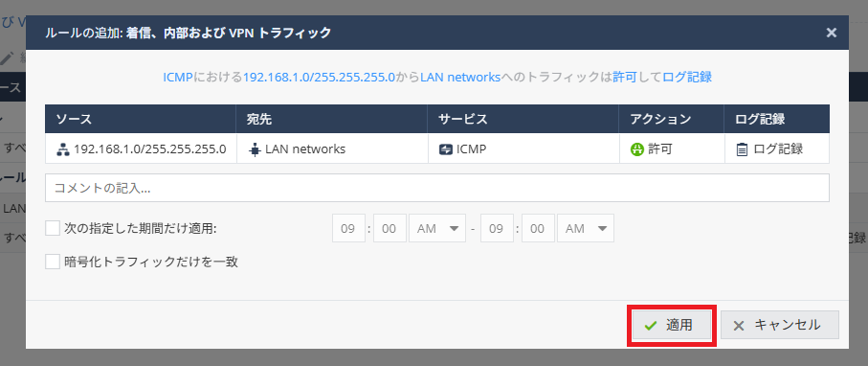
Task: Click the clipboard ログ記録 icon in table
Action: [x=742, y=149]
